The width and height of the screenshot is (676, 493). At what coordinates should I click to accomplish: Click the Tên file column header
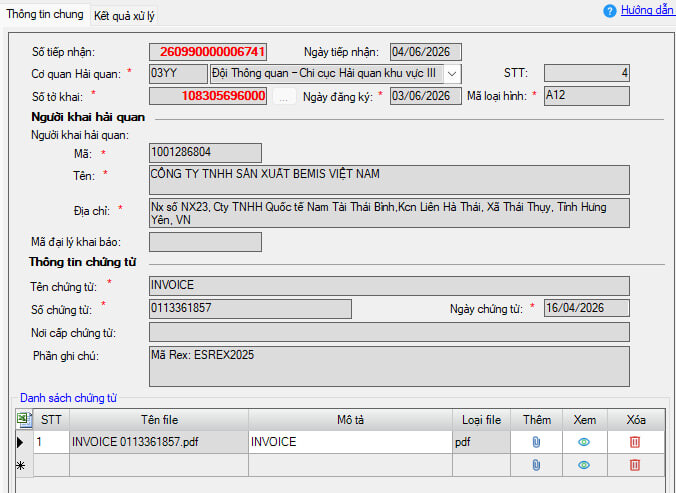(x=159, y=420)
